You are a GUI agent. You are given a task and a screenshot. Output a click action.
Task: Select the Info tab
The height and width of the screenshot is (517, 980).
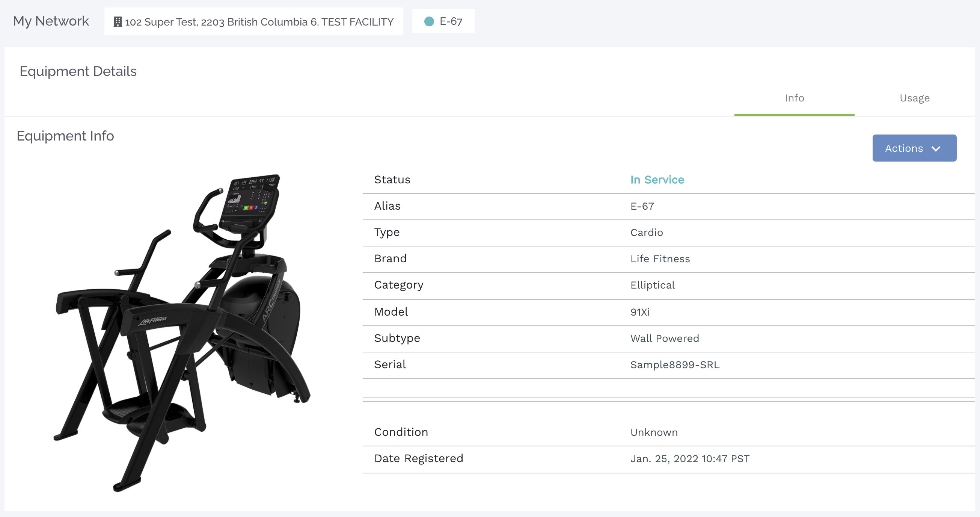tap(794, 98)
